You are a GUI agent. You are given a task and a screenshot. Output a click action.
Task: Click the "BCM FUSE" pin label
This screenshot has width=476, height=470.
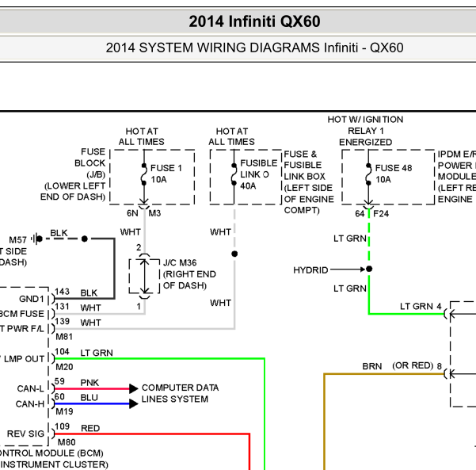tap(22, 314)
